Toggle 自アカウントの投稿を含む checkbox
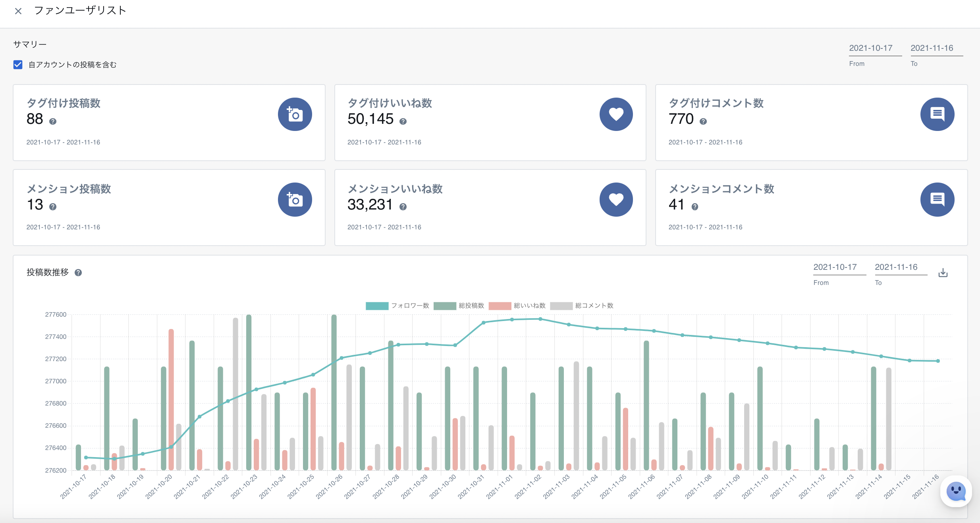Screen dimensions: 980x523 tap(18, 65)
